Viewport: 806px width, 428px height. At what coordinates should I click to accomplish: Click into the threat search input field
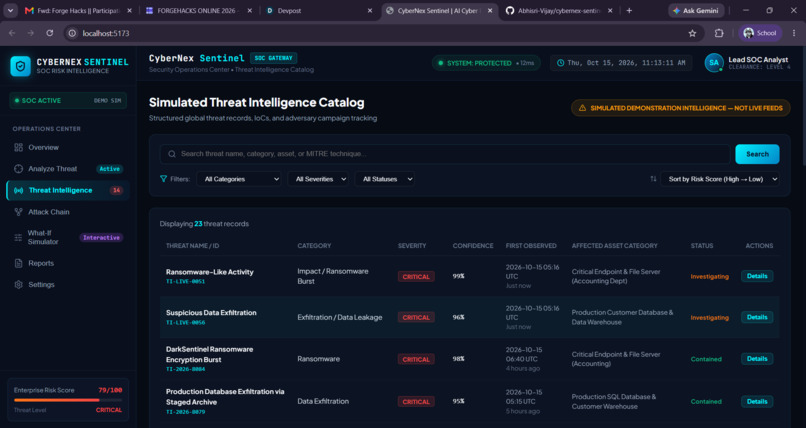point(445,154)
